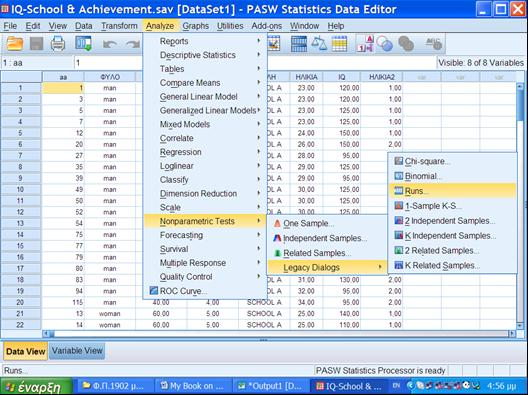Expand Compare Means submenu

tap(205, 83)
